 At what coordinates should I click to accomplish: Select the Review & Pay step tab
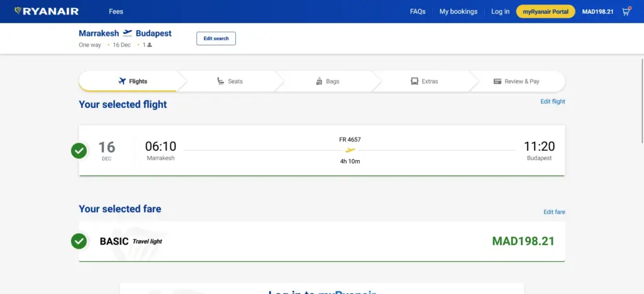(x=517, y=81)
